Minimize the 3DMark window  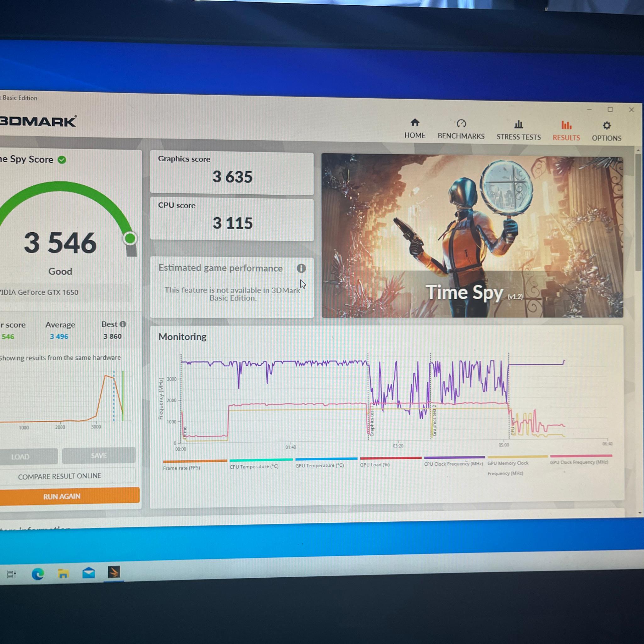[589, 109]
